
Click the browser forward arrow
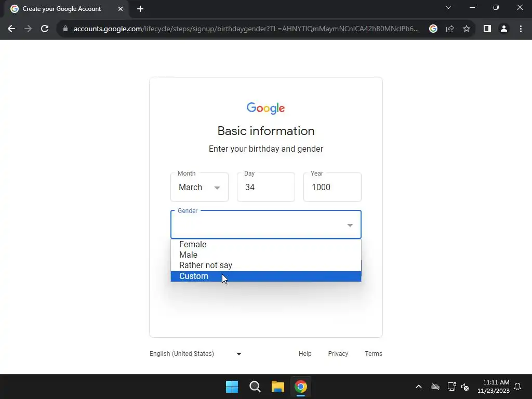(28, 29)
